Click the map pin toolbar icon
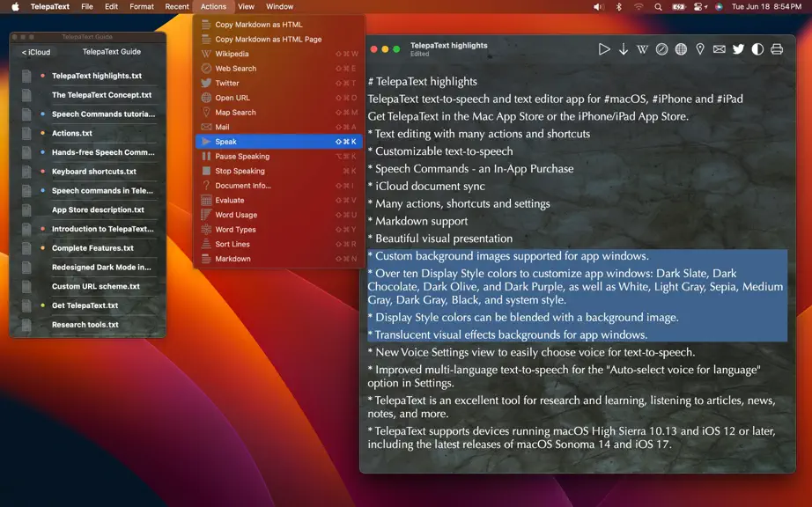This screenshot has height=507, width=812. pos(699,49)
